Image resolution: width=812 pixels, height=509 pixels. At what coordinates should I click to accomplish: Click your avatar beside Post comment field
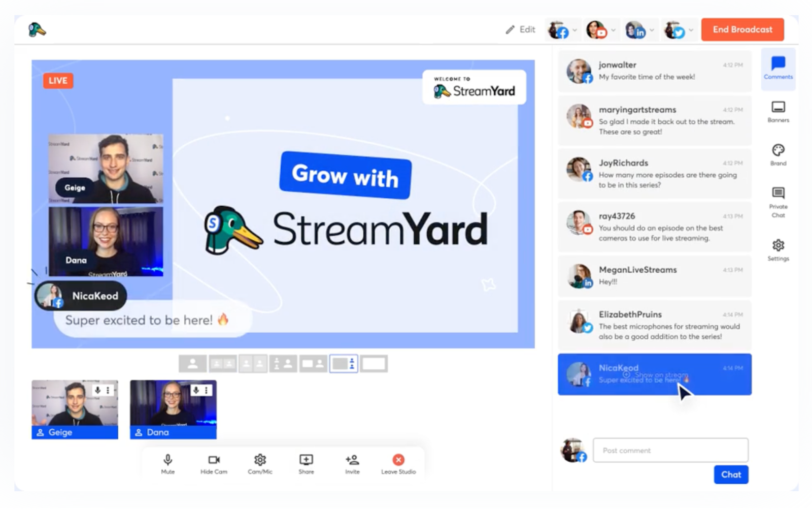[x=573, y=450]
